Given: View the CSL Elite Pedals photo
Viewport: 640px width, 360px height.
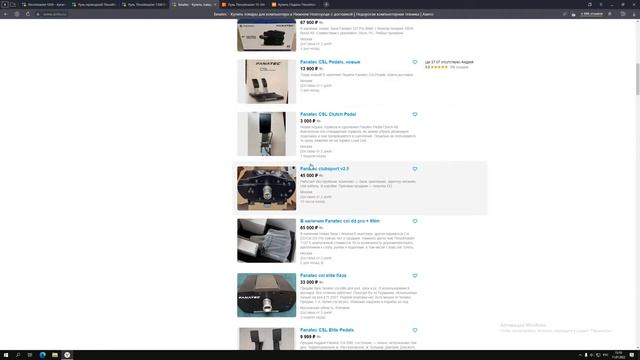Looking at the screenshot, I should pos(267,338).
